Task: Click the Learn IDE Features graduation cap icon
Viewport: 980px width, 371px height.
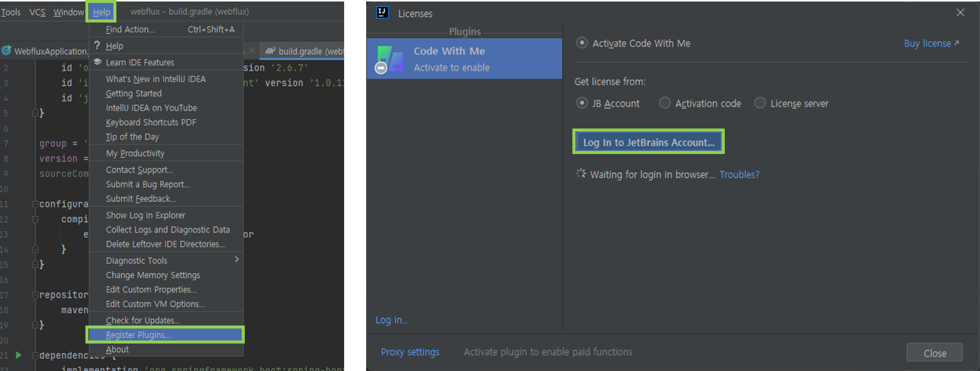Action: (97, 62)
